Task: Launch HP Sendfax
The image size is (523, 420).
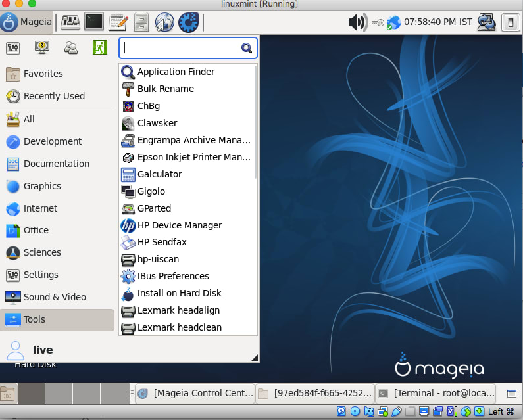Action: click(187, 242)
